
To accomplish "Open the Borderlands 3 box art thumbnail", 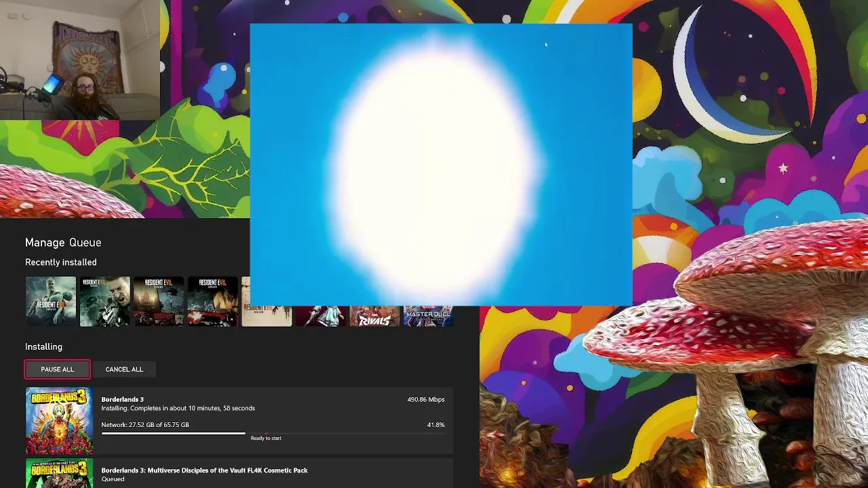I will point(59,421).
